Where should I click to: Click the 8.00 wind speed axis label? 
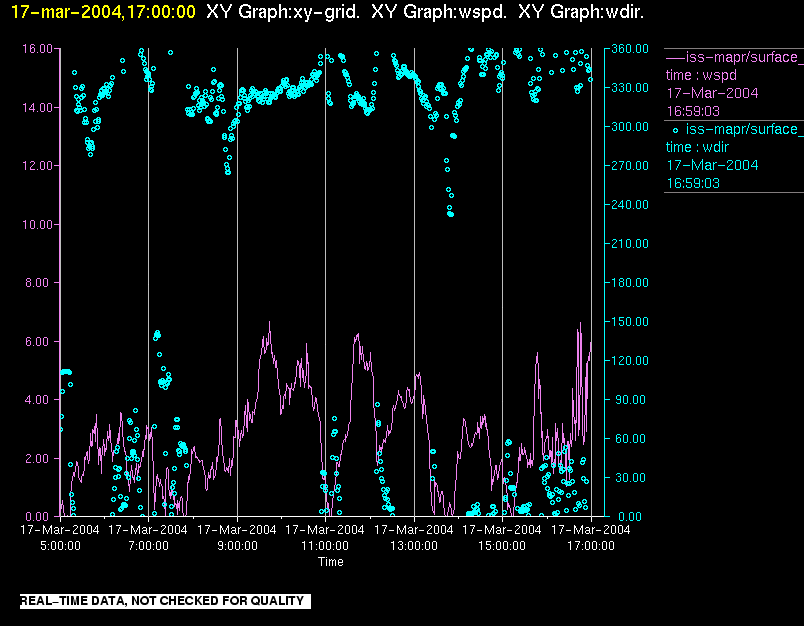pos(39,283)
